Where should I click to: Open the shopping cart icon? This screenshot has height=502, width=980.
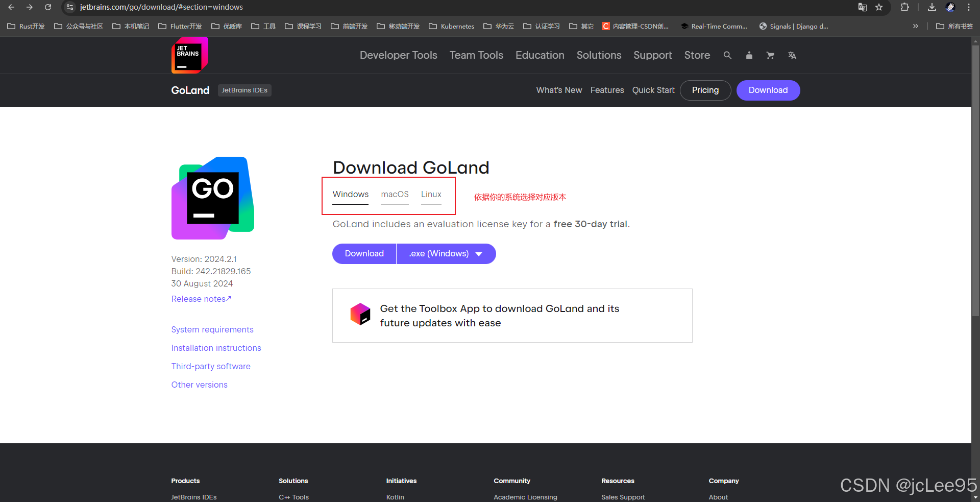point(770,55)
